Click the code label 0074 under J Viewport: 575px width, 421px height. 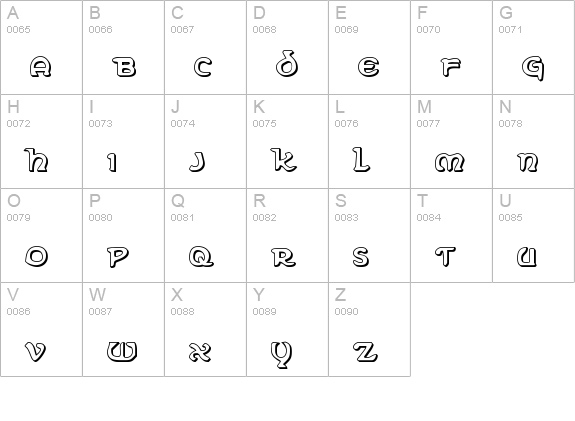tap(183, 124)
